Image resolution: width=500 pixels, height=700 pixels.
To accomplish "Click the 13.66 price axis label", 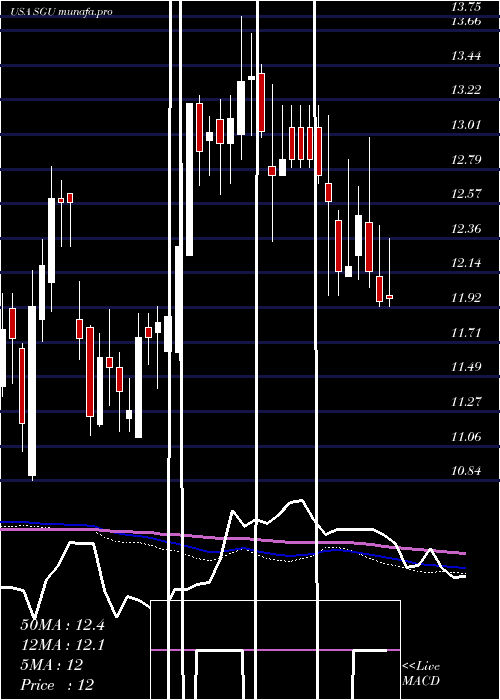I will tap(466, 21).
